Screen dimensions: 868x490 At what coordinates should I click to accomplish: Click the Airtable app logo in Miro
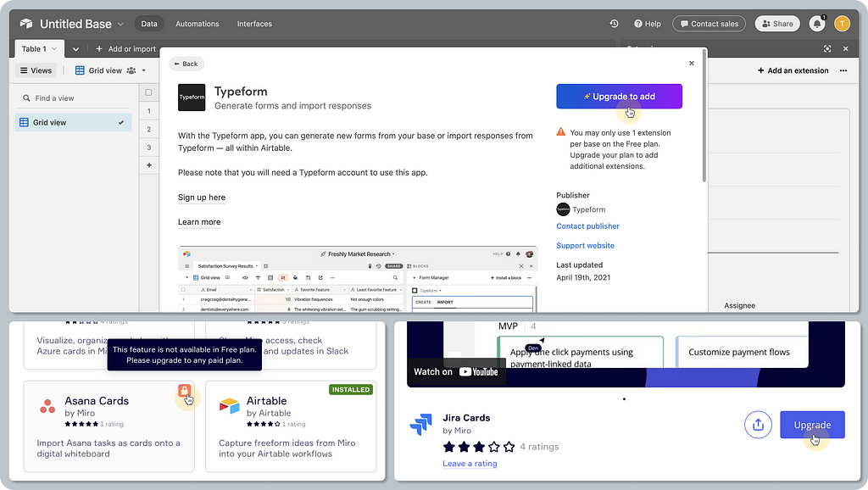[x=229, y=406]
